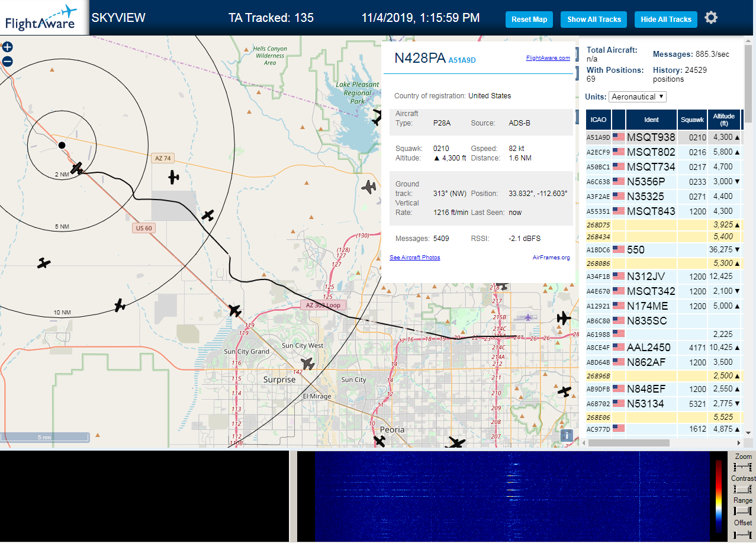756x543 pixels.
Task: Click the N428PA registration heading
Action: 420,58
